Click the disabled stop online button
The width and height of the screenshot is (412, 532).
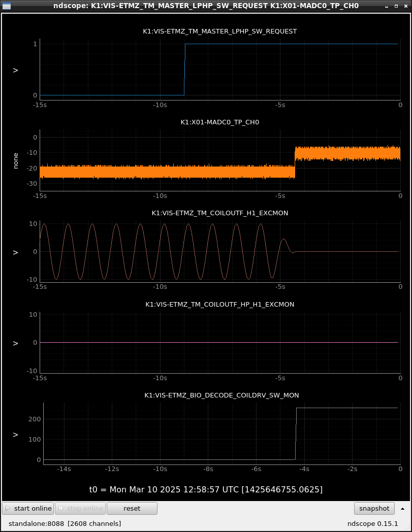click(80, 508)
